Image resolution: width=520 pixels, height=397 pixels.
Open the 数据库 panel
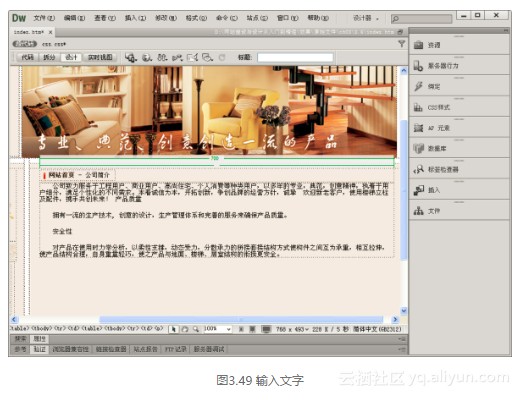click(459, 148)
